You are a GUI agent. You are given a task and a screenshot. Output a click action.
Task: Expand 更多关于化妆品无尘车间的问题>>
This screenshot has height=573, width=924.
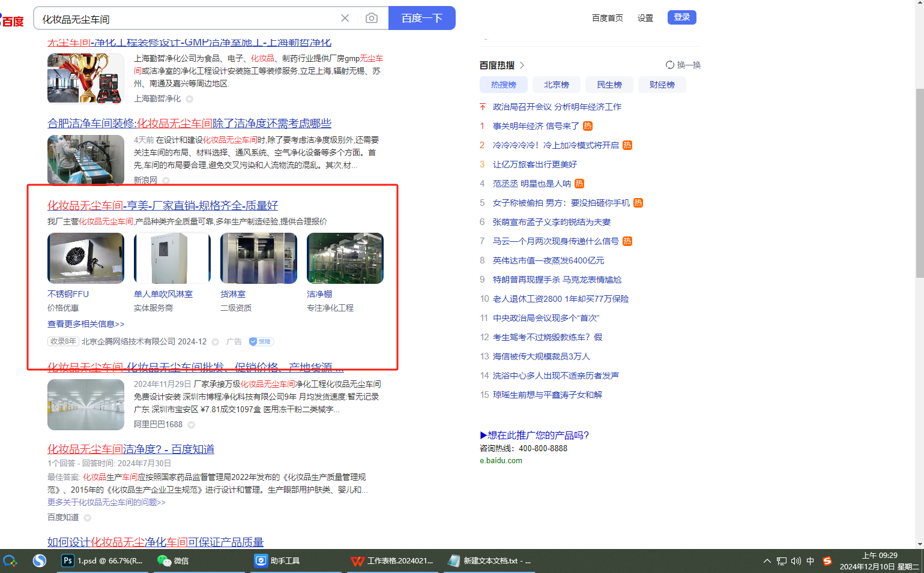106,502
